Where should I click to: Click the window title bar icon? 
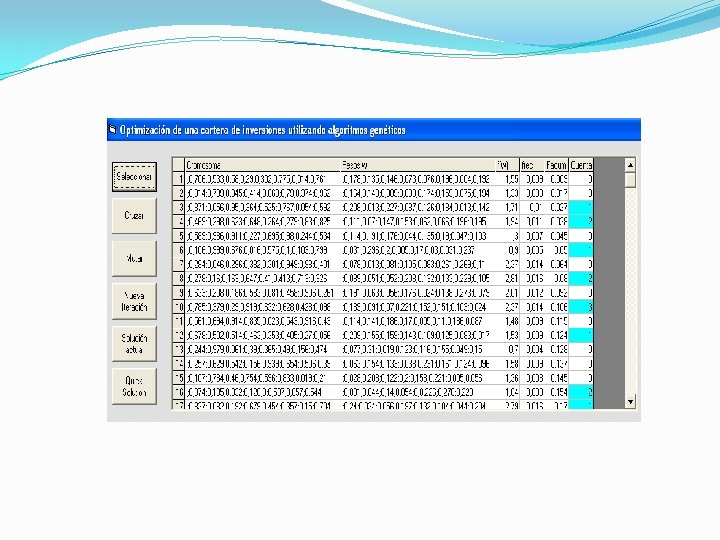[x=112, y=130]
